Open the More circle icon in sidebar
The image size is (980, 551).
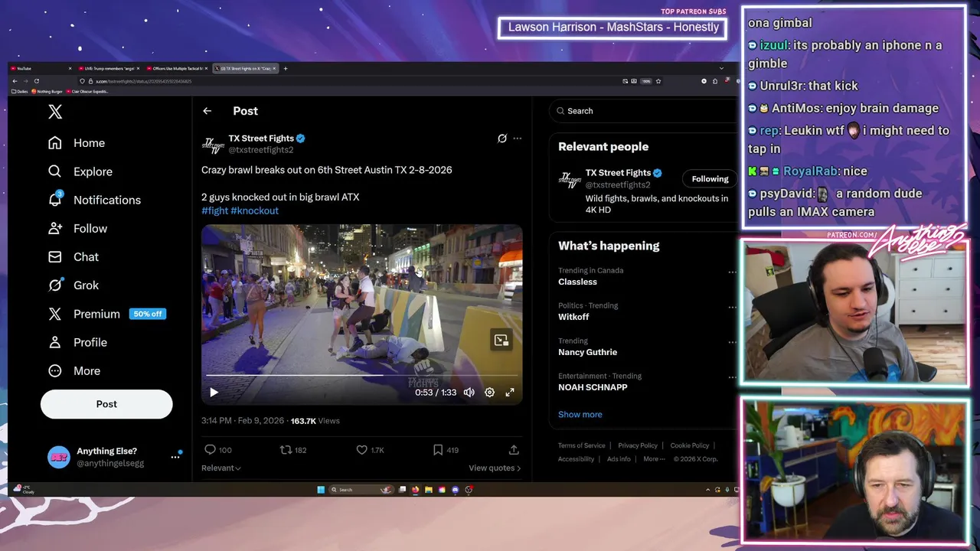click(x=54, y=370)
